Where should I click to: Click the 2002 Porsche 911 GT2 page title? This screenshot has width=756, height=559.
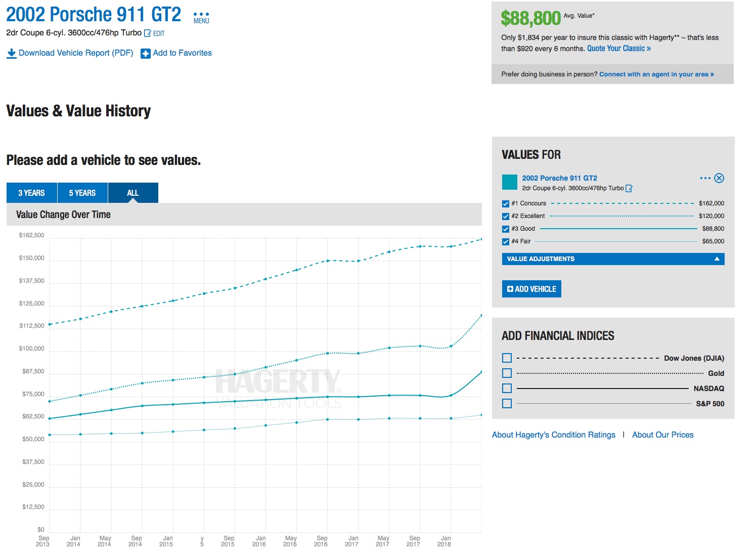point(94,15)
